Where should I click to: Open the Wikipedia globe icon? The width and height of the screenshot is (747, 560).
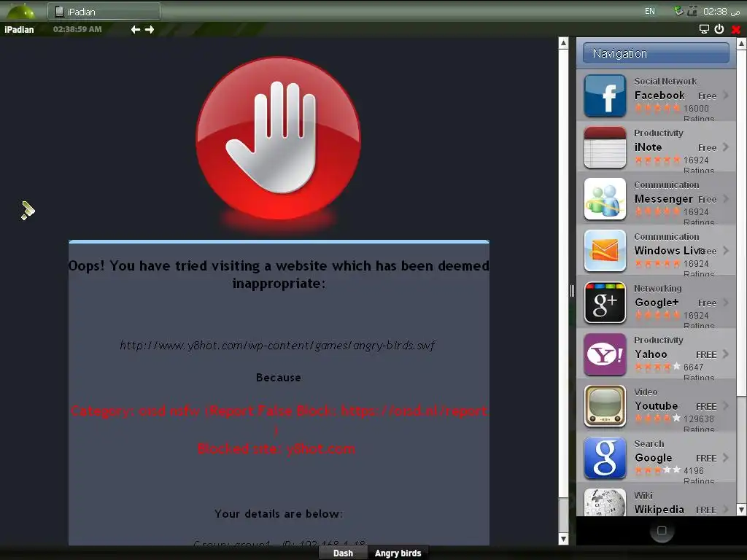coord(605,502)
